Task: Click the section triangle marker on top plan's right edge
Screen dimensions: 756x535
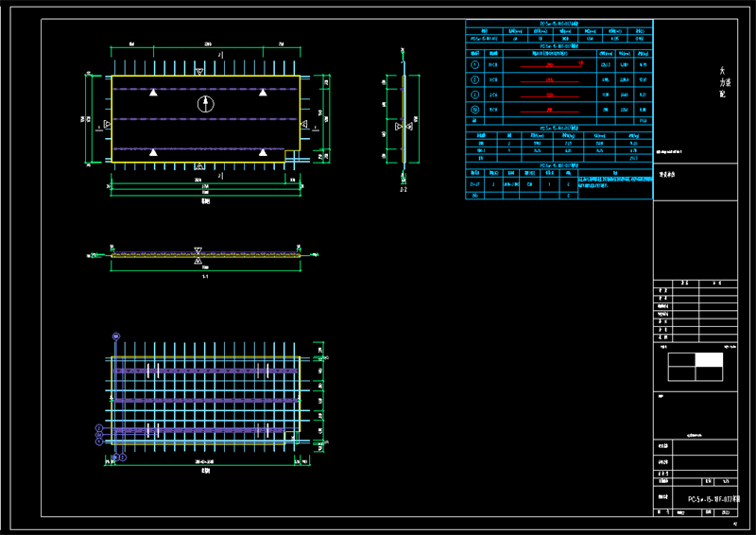Action: [x=303, y=125]
